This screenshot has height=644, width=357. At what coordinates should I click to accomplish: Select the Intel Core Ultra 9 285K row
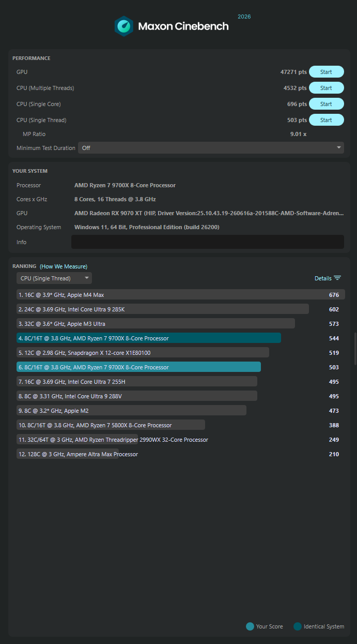[180, 309]
